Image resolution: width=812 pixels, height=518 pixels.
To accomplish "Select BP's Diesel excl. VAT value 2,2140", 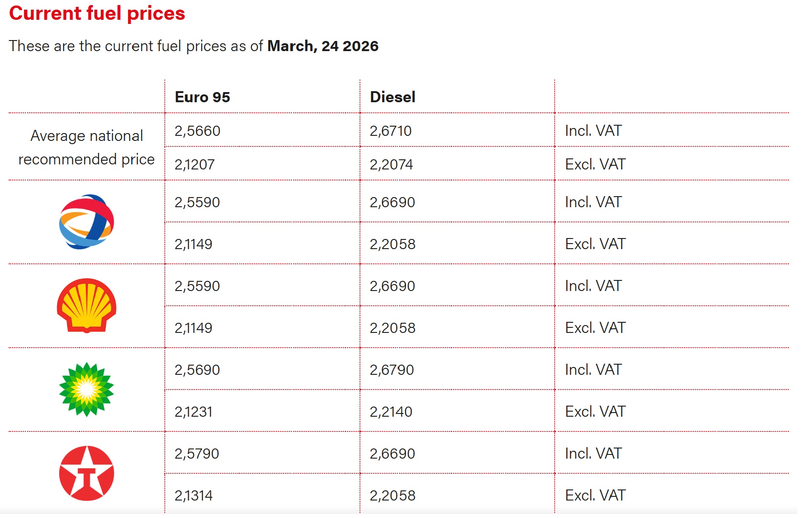I will (x=391, y=412).
